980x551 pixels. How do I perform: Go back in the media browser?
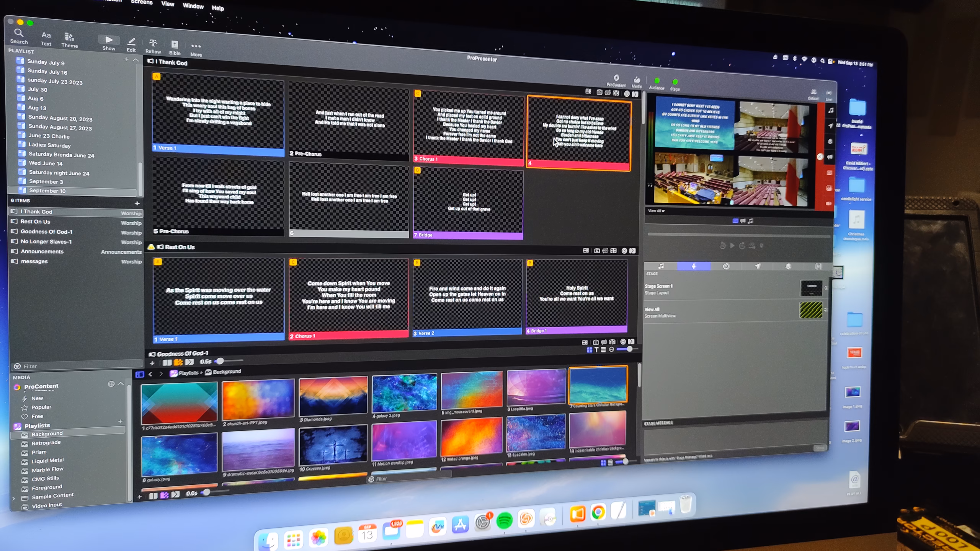(150, 374)
